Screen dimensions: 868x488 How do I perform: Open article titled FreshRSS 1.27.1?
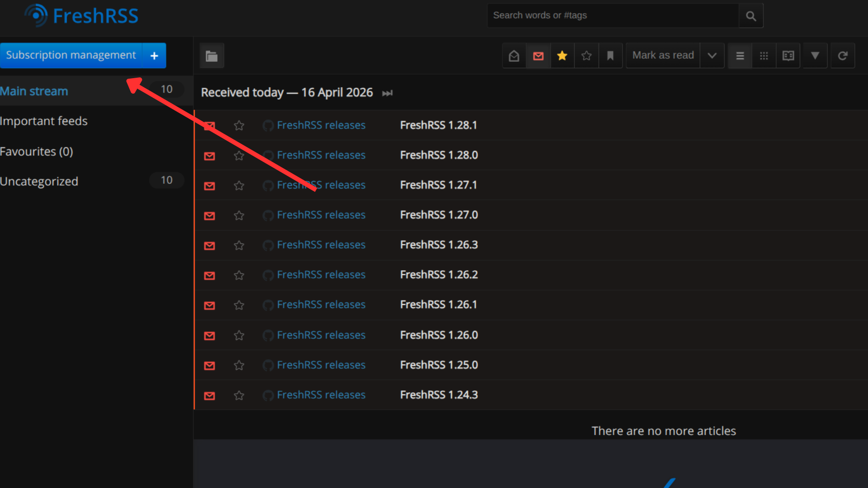click(439, 185)
